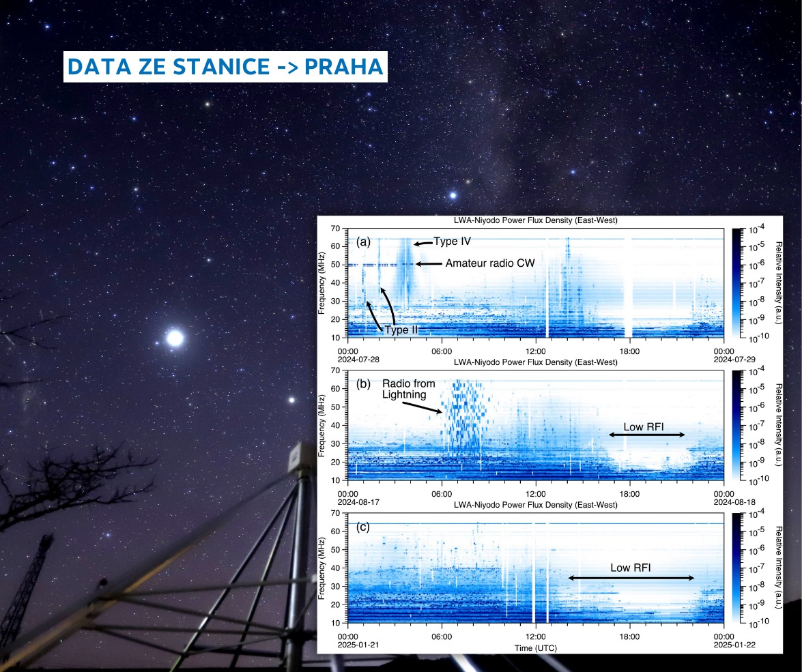
Task: Click the "DATA ZE STANICE -> PRAHA" title banner
Action: (x=225, y=67)
